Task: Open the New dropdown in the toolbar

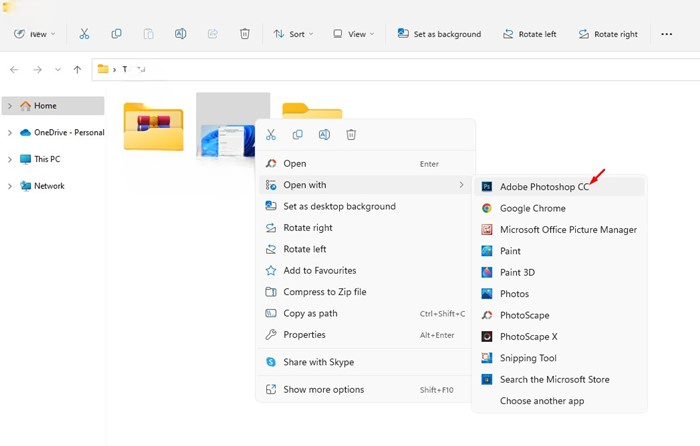Action: 34,34
